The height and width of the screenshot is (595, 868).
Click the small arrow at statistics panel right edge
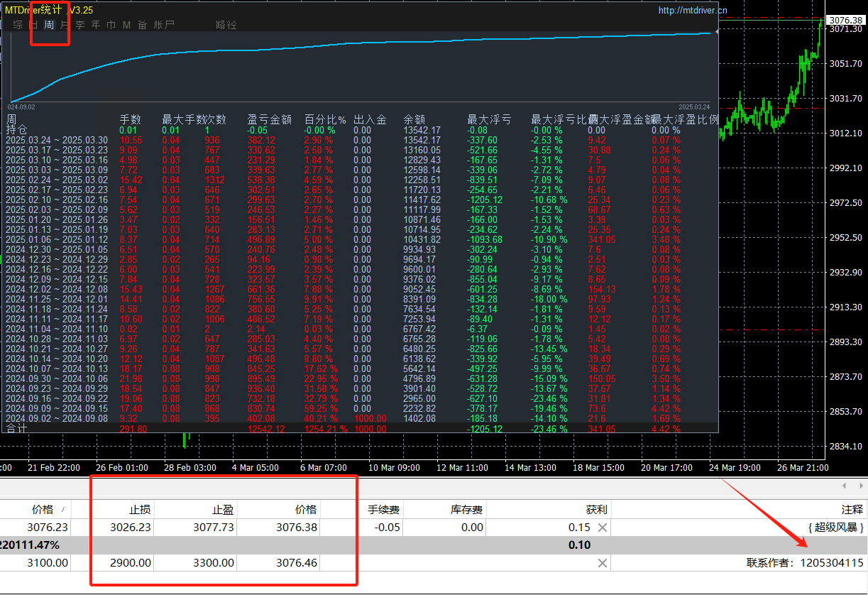716,32
